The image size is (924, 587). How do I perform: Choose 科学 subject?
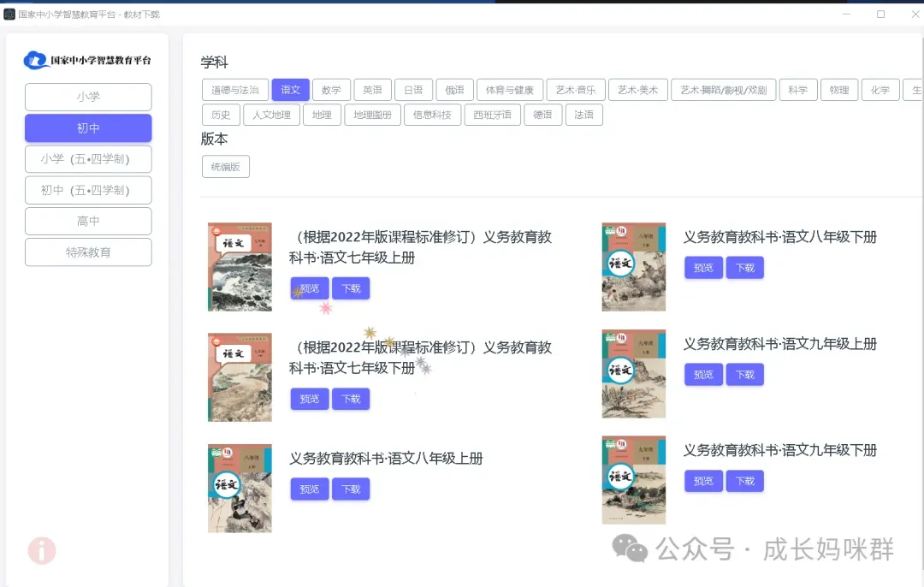pos(798,90)
